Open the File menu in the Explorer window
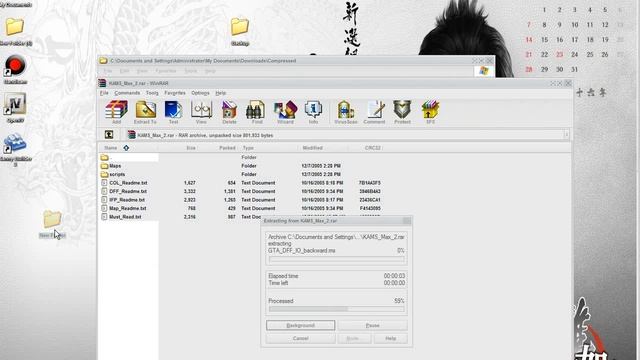 click(107, 71)
